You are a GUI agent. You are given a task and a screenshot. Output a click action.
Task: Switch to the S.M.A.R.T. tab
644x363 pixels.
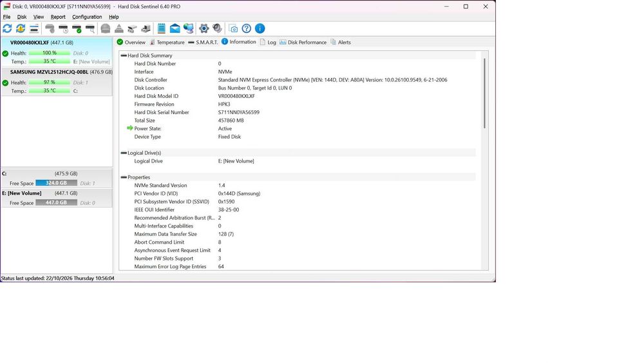point(203,42)
